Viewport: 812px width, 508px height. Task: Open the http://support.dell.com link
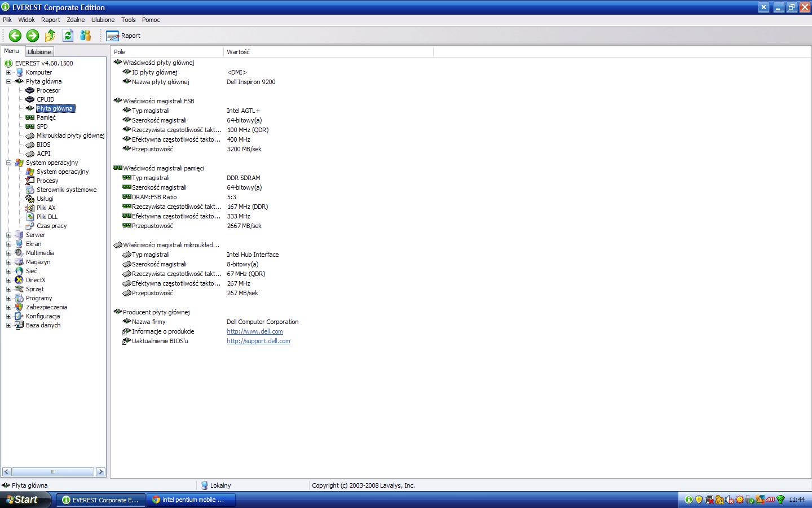tap(258, 341)
